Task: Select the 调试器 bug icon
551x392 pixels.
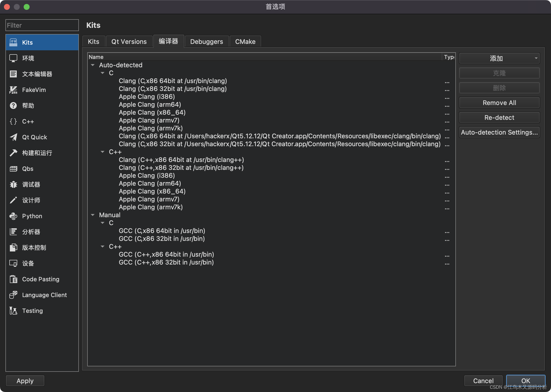Action: [x=13, y=185]
